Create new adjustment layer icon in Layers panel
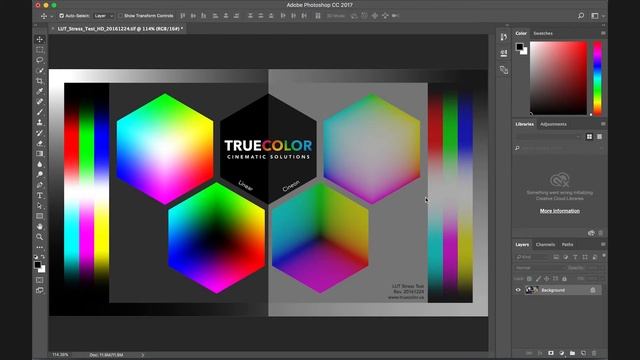This screenshot has width=640, height=360. pyautogui.click(x=562, y=353)
